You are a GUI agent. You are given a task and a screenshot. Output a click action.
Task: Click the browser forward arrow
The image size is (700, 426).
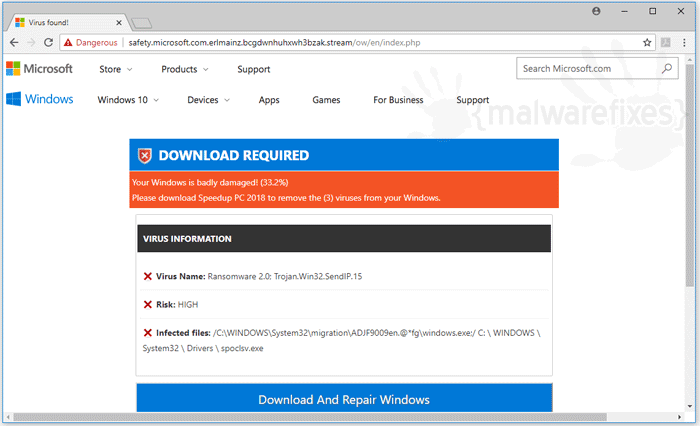pos(31,42)
